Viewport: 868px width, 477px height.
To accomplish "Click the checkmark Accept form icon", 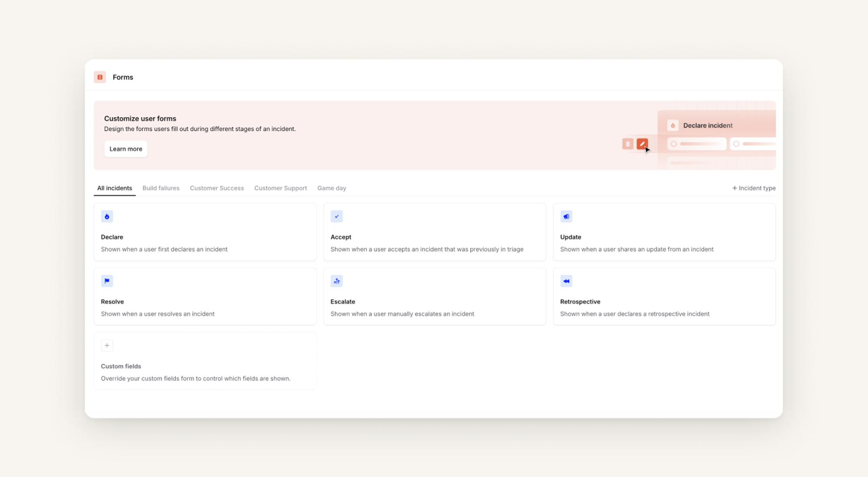I will pyautogui.click(x=336, y=217).
